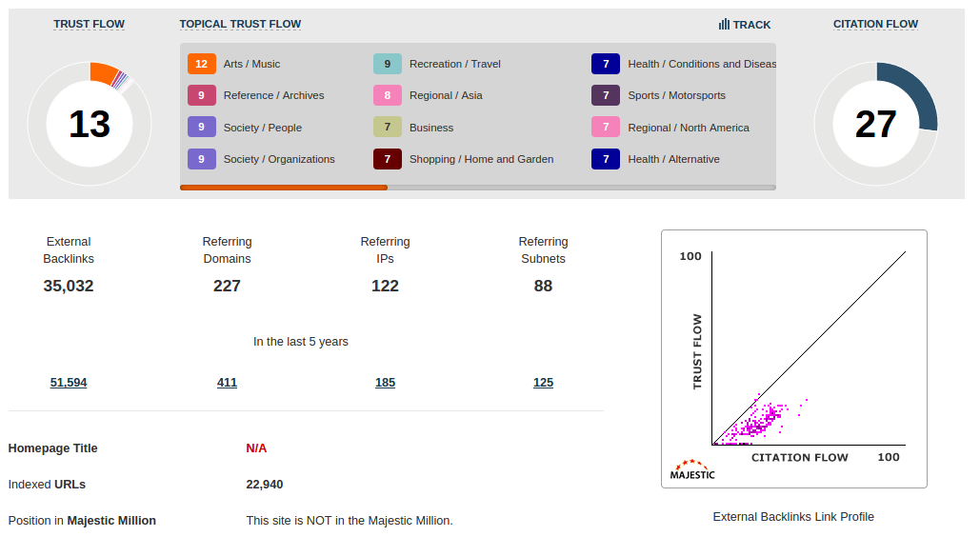Select the orange Arts / Music badge
This screenshot has width=980, height=537.
[201, 64]
